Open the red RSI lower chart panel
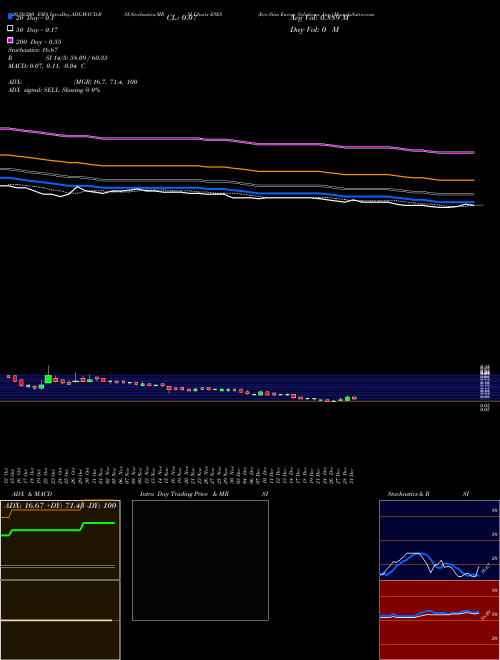 click(439, 620)
